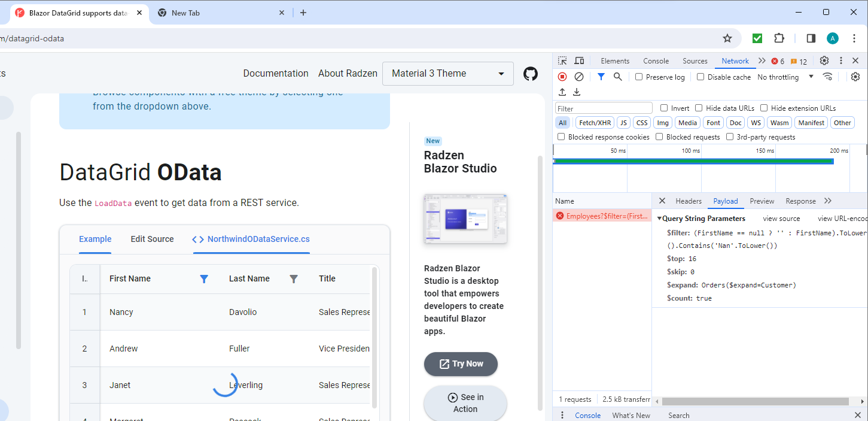Screen dimensions: 868x421
Task: Close the bottom console drawer
Action: click(858, 415)
